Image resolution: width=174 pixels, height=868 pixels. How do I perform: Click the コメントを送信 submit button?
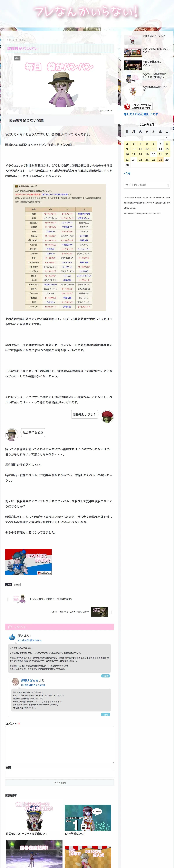[59, 782]
